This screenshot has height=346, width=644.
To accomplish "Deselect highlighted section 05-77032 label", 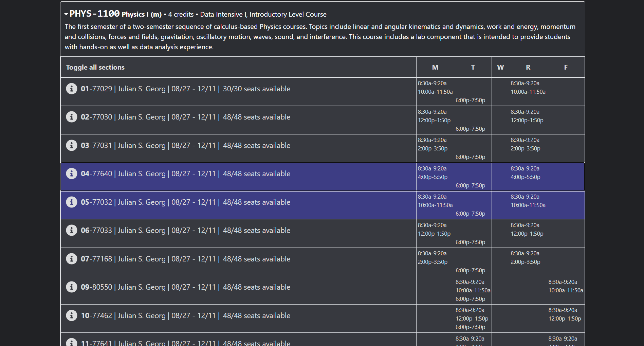I will [185, 202].
